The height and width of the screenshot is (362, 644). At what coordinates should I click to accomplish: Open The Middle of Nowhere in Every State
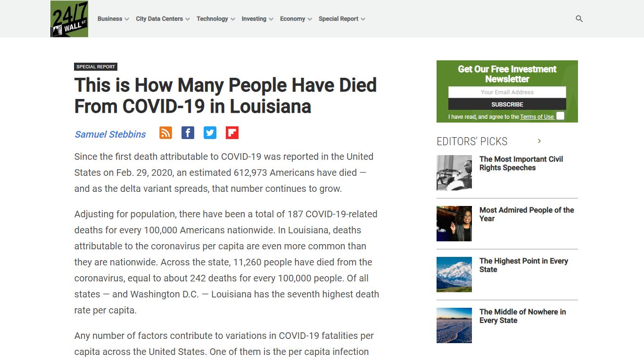522,316
